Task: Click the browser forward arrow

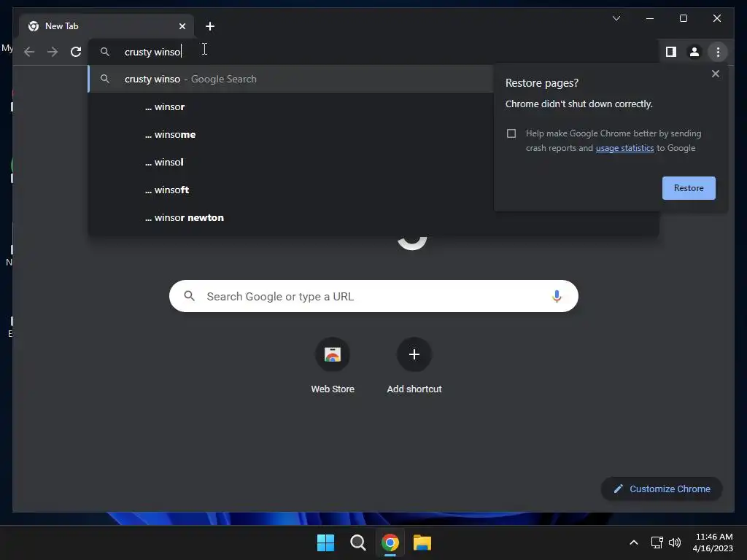Action: (53, 52)
